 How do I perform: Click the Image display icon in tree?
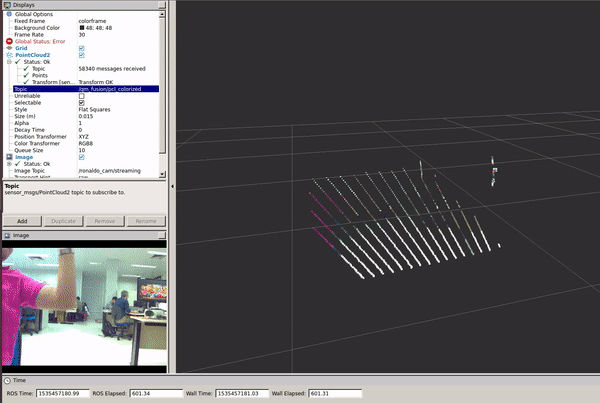pyautogui.click(x=10, y=157)
